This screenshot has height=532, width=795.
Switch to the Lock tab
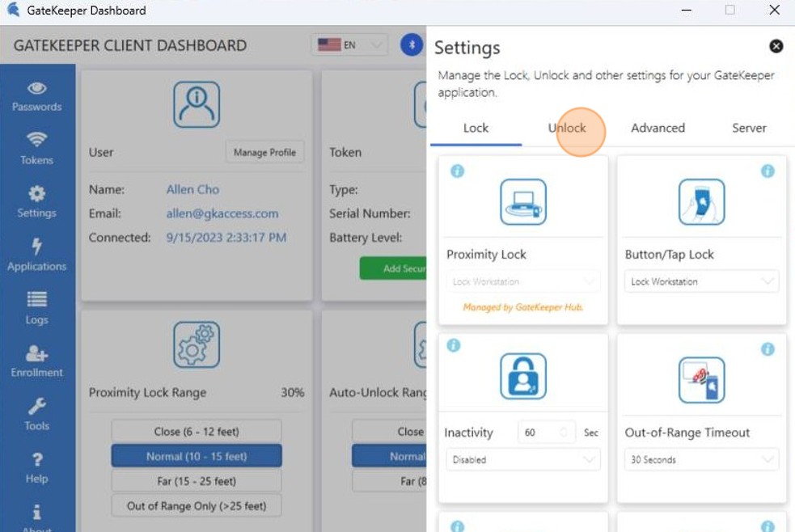click(x=476, y=129)
